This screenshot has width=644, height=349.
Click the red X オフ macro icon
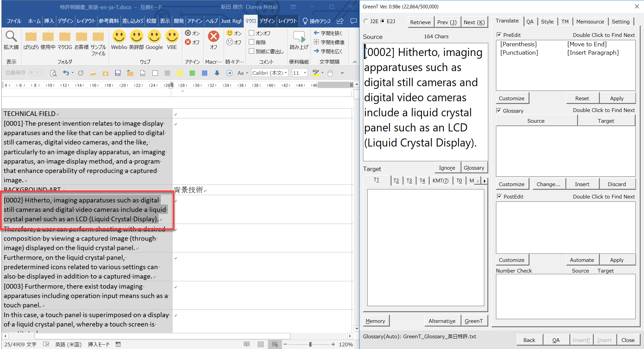tap(213, 37)
